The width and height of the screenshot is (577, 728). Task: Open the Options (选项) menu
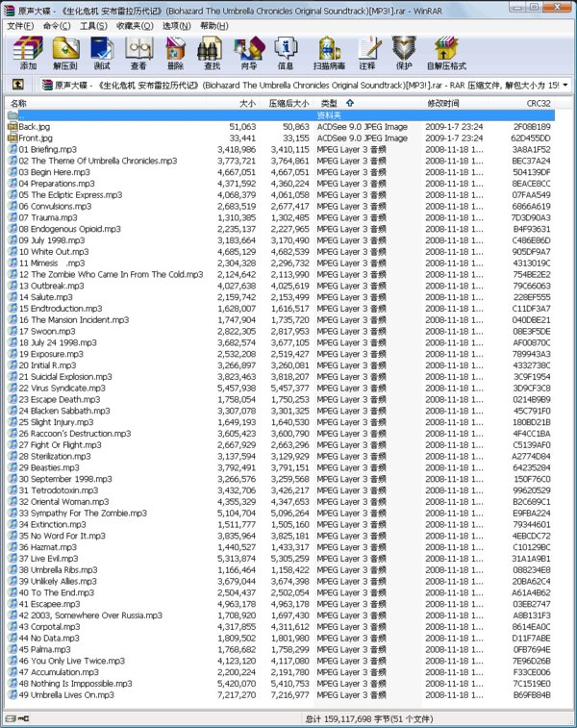(177, 26)
